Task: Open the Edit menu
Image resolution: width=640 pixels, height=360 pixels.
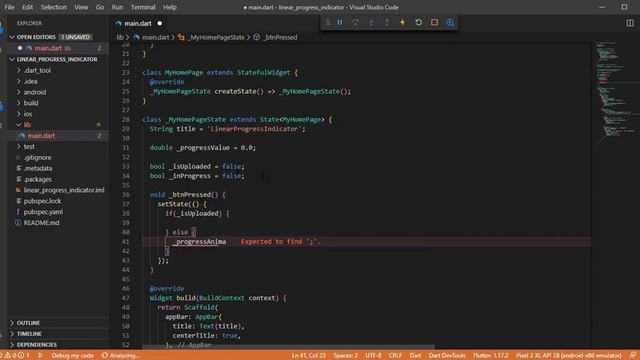Action: pyautogui.click(x=27, y=7)
